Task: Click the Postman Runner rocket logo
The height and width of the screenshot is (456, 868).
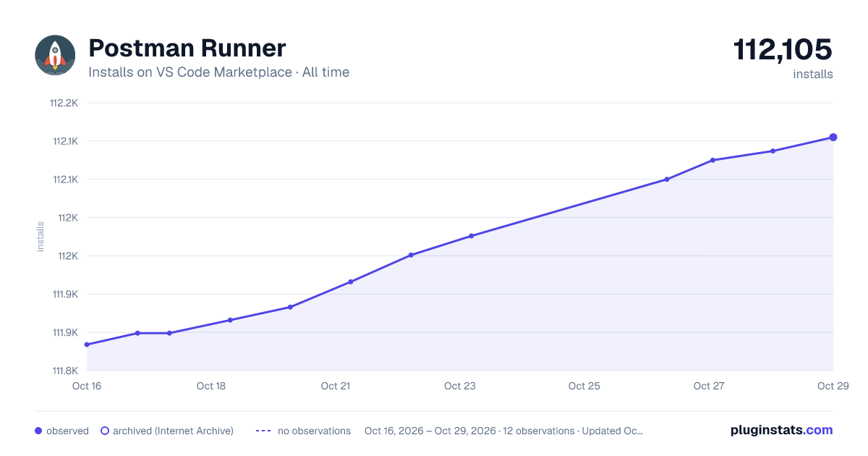Action: 55,55
